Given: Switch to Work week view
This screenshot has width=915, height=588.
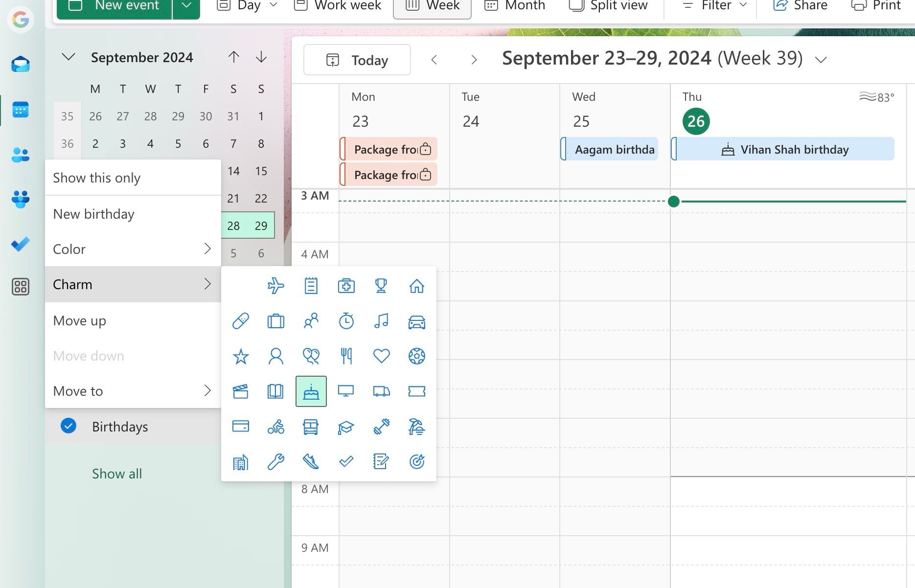Looking at the screenshot, I should [x=338, y=5].
